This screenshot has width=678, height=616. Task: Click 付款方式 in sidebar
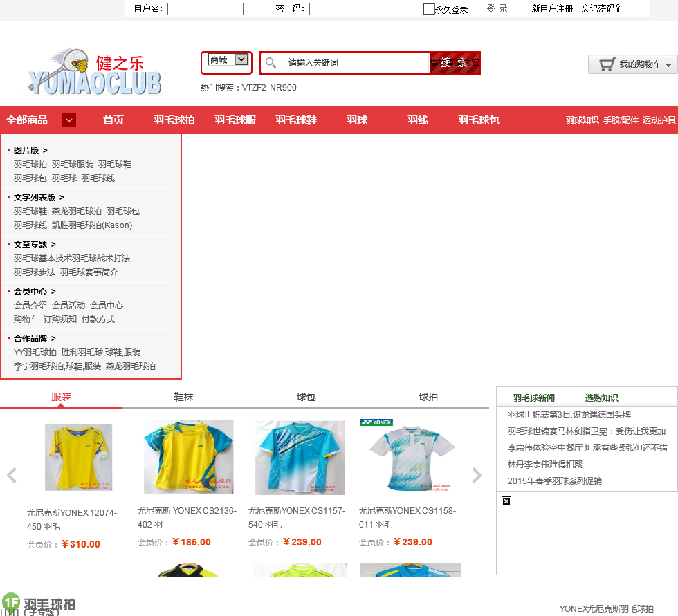point(98,319)
